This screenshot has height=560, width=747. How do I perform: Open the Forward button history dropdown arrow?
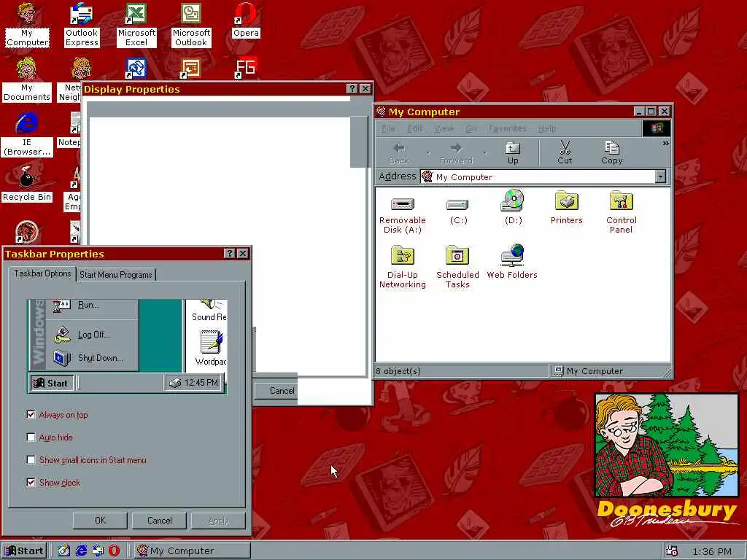pyautogui.click(x=485, y=153)
